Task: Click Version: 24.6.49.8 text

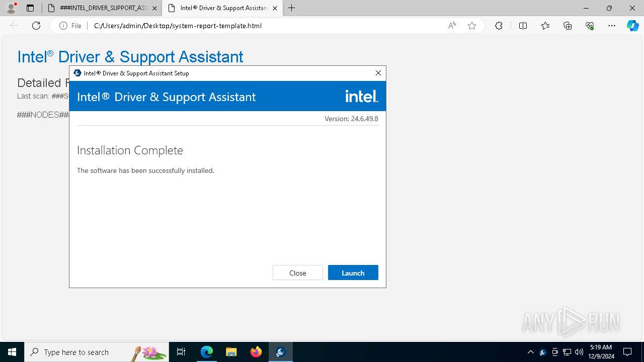Action: click(351, 119)
